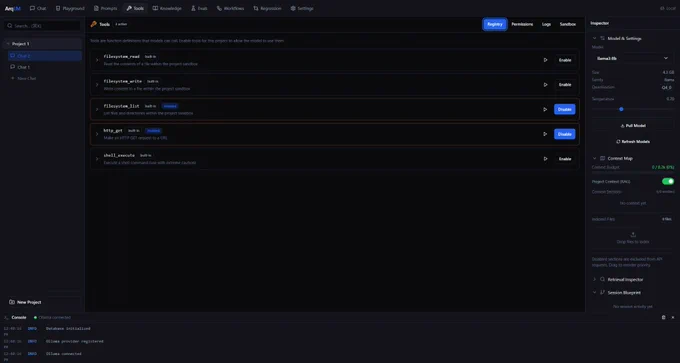Screen dimensions: 680x363
Task: Click the 4.3 GB size value
Action: coord(668,72)
